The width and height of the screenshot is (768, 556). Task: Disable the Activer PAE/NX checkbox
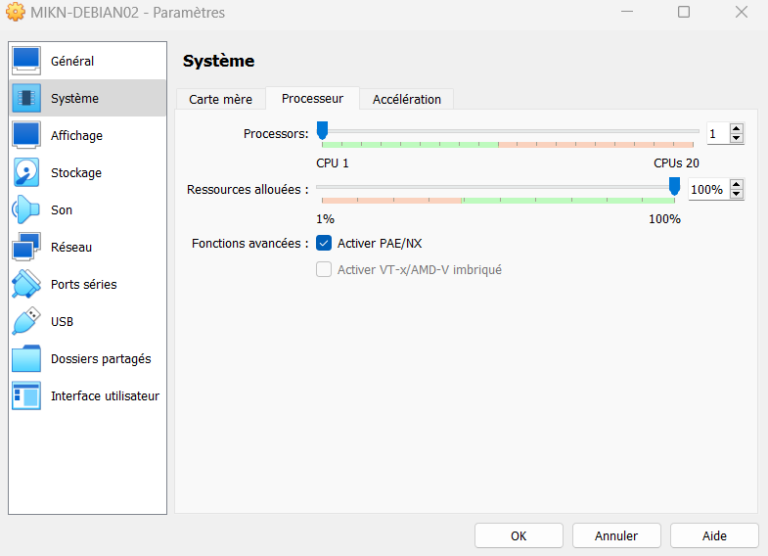[324, 243]
